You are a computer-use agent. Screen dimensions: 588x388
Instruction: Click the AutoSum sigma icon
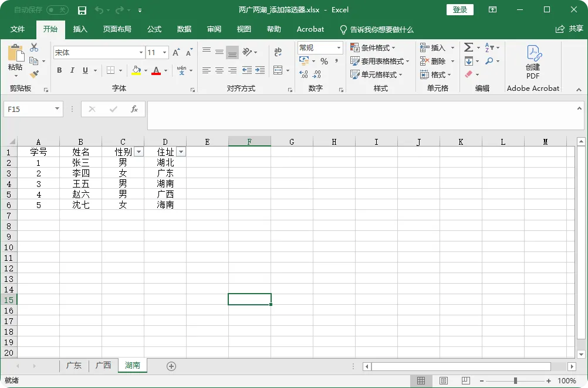coord(468,47)
